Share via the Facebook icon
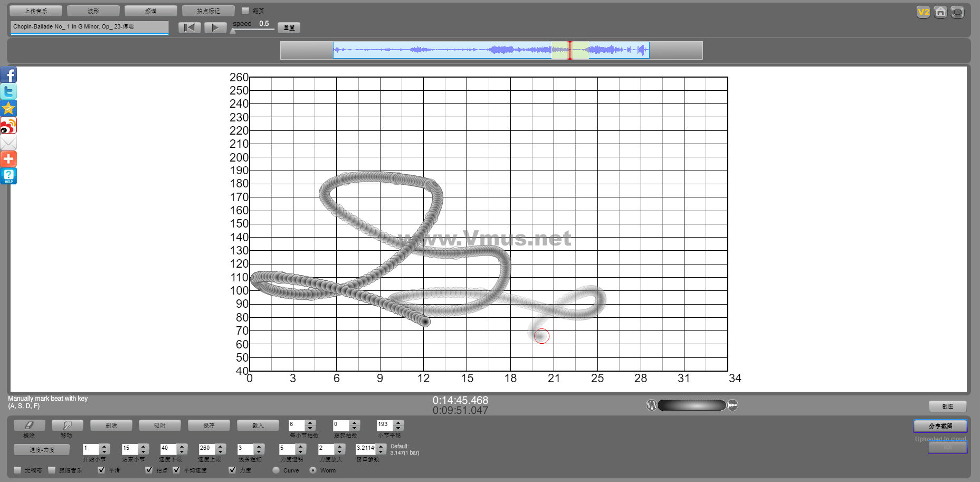The height and width of the screenshot is (482, 980). pos(8,75)
